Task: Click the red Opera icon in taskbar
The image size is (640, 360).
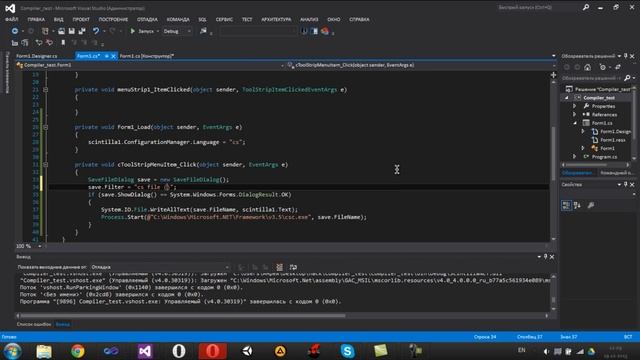Action: pyautogui.click(x=212, y=351)
